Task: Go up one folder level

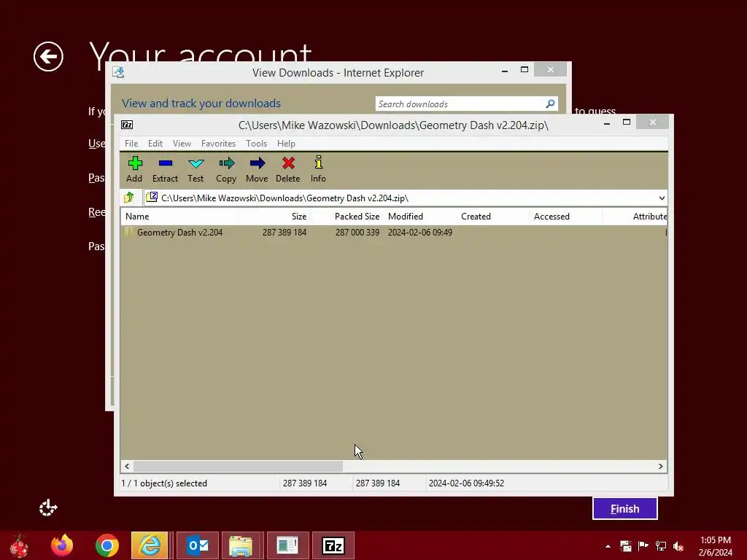Action: [128, 197]
